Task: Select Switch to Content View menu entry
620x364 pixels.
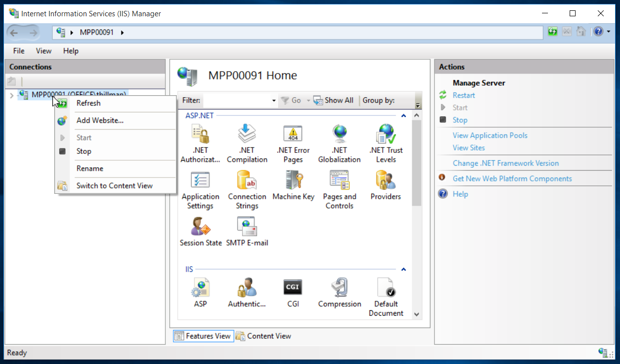Action: [x=114, y=186]
